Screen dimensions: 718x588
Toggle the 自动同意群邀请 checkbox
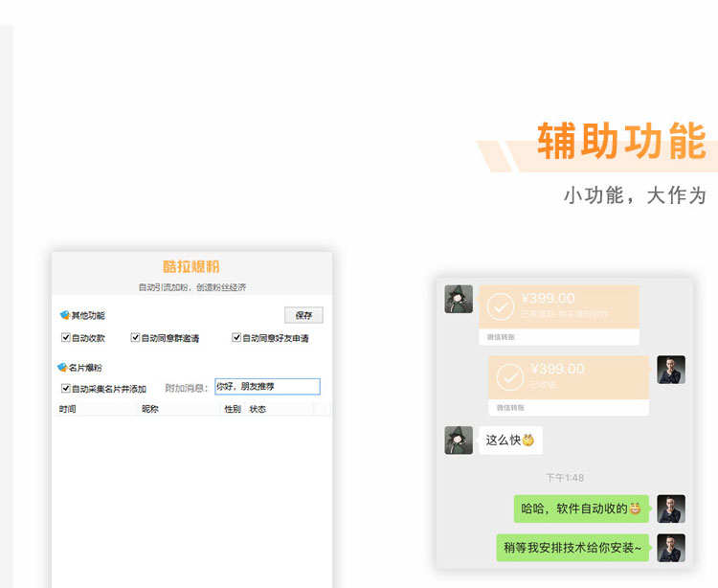[x=135, y=337]
